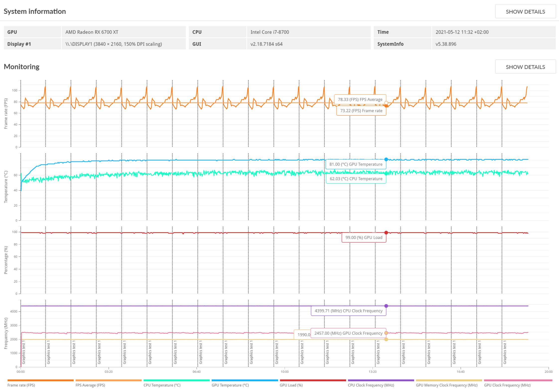
Task: Click Frequency (MHz) axis title
Action: (x=6, y=333)
